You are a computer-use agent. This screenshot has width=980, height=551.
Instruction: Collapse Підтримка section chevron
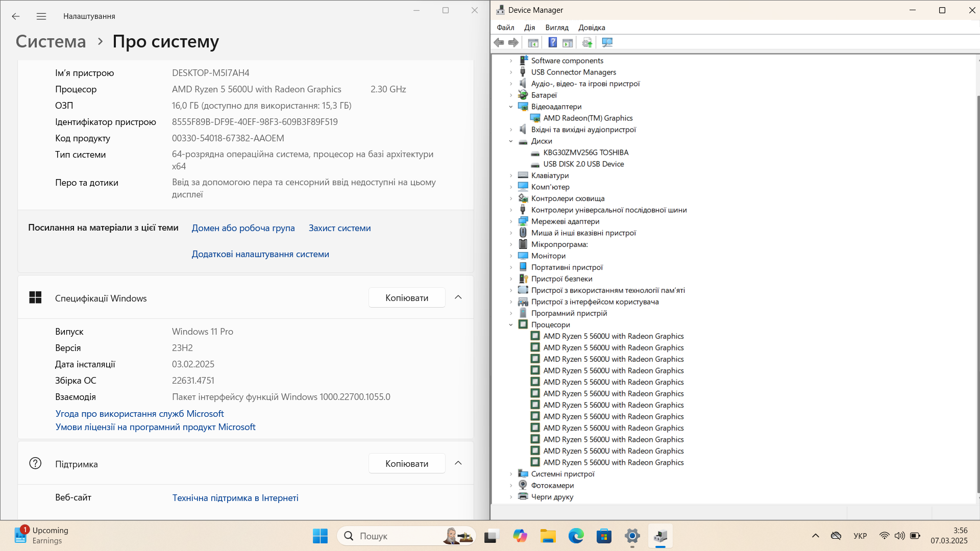(x=458, y=463)
